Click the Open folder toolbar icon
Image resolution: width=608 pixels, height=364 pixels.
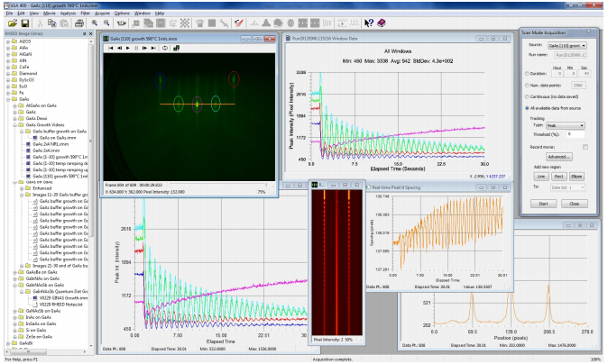(x=13, y=23)
